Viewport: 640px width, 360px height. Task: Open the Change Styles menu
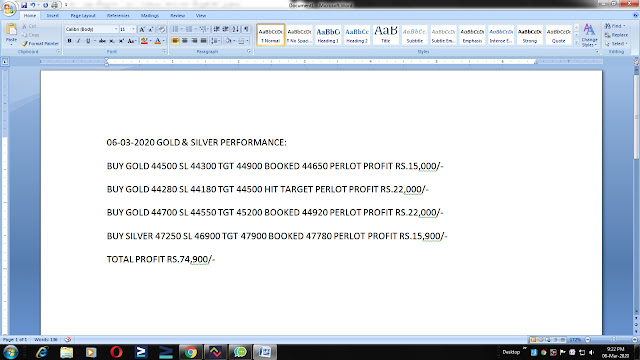click(589, 35)
